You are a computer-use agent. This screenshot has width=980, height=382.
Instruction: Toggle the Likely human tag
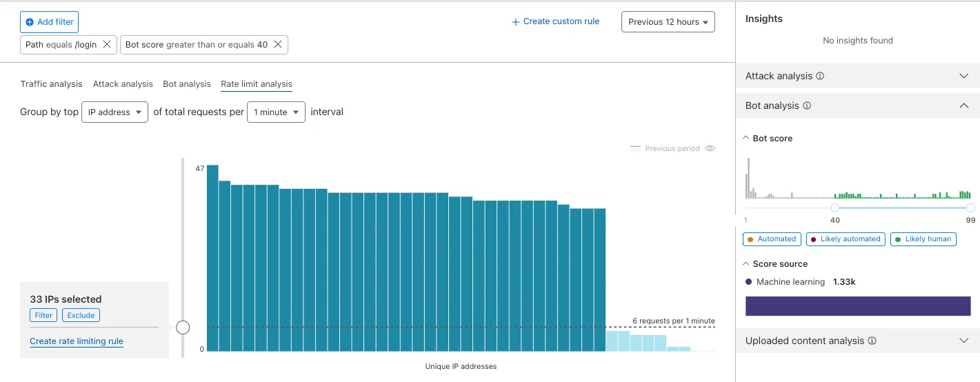[x=923, y=239]
